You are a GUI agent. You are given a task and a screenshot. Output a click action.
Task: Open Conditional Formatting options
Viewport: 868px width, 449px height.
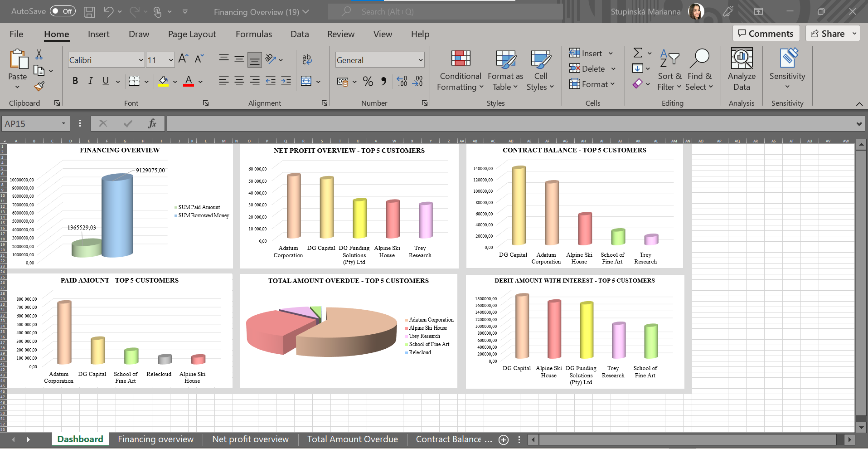460,69
